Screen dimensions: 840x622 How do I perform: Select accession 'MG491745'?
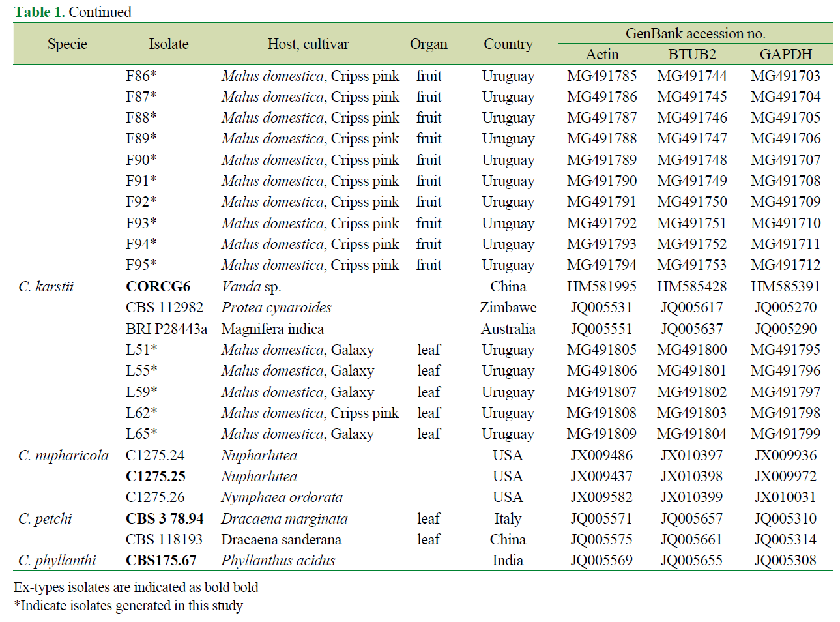(692, 96)
